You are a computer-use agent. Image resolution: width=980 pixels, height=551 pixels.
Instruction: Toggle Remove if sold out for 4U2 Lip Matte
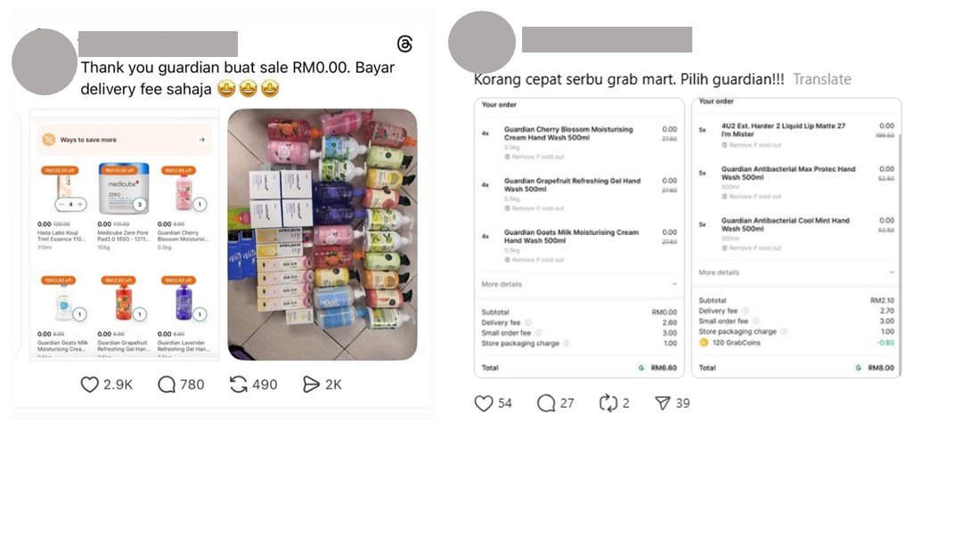[751, 145]
